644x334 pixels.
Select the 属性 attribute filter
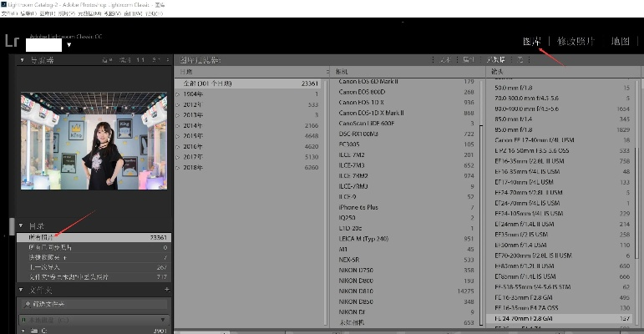coord(469,60)
